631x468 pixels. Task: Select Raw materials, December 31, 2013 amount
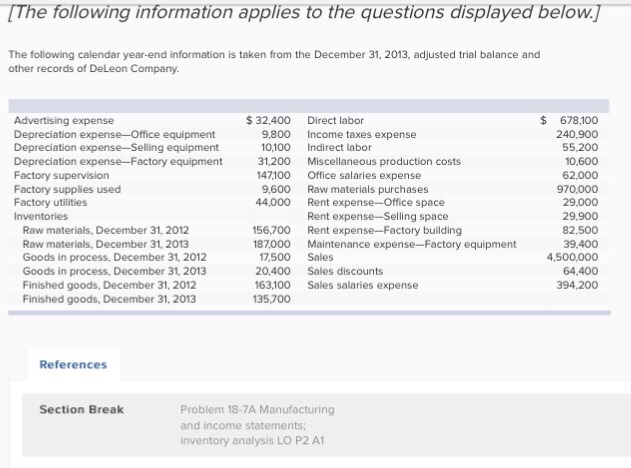coord(272,244)
